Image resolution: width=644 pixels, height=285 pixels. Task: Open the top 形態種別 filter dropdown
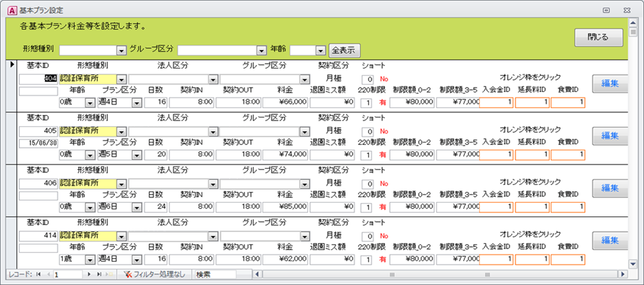(121, 50)
